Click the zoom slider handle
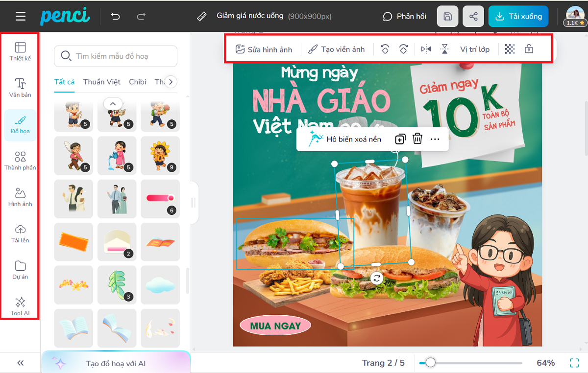Image resolution: width=588 pixels, height=373 pixels. click(430, 363)
